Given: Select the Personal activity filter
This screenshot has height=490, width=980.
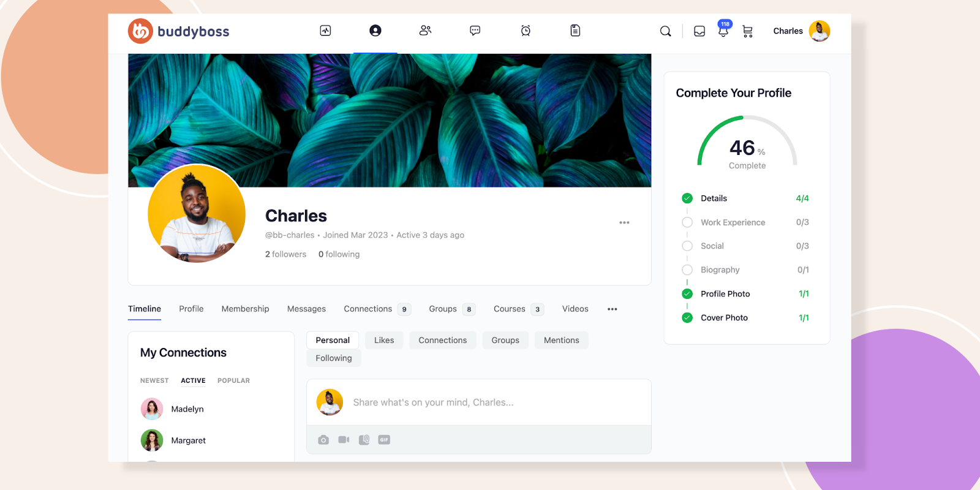Looking at the screenshot, I should coord(333,341).
